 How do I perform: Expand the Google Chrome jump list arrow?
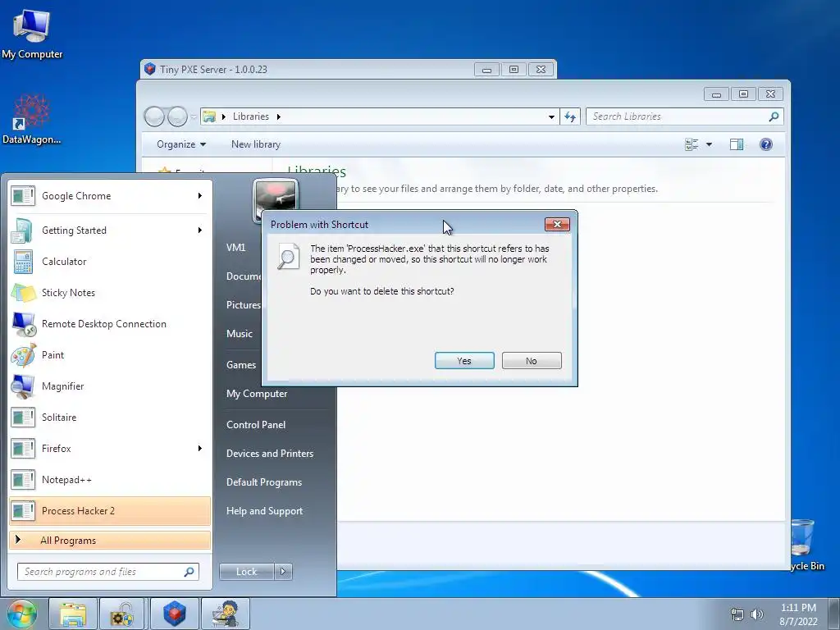200,196
